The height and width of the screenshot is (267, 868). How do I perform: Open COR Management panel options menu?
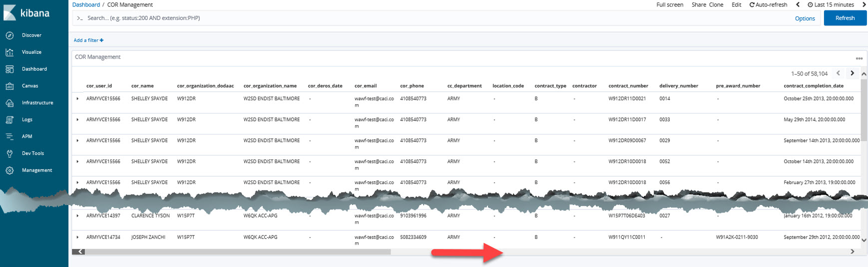[859, 58]
